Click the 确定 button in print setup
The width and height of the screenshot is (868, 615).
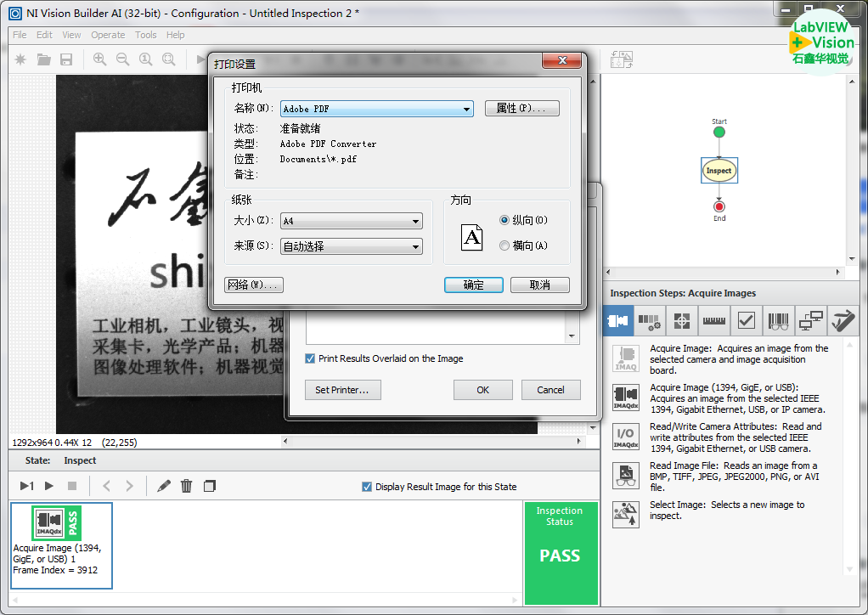click(473, 285)
